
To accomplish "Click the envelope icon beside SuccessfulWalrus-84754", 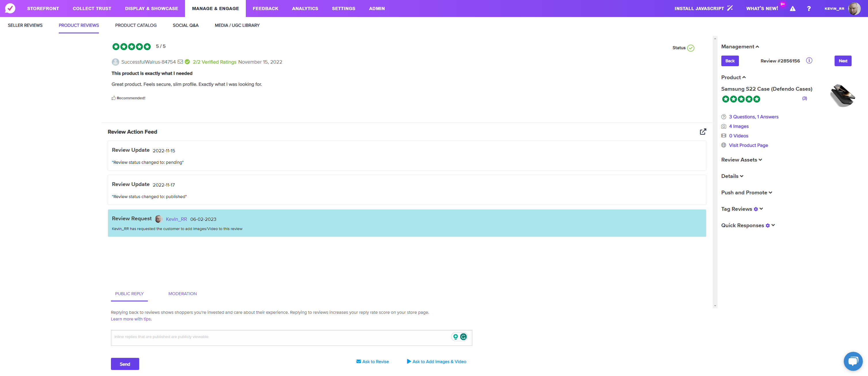I will 180,62.
